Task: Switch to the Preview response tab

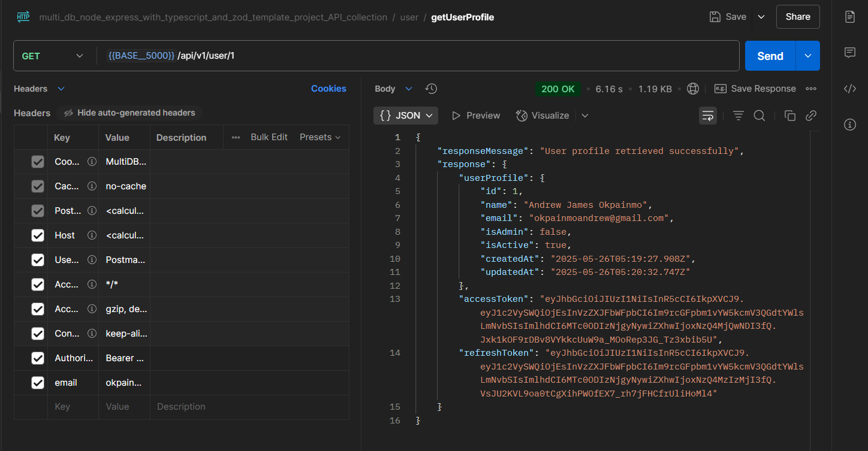Action: [476, 116]
